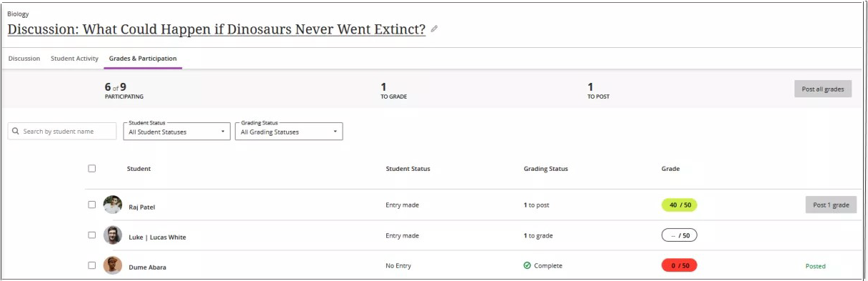The image size is (868, 281).
Task: Click the red 0 / 50 grade pill
Action: click(680, 265)
